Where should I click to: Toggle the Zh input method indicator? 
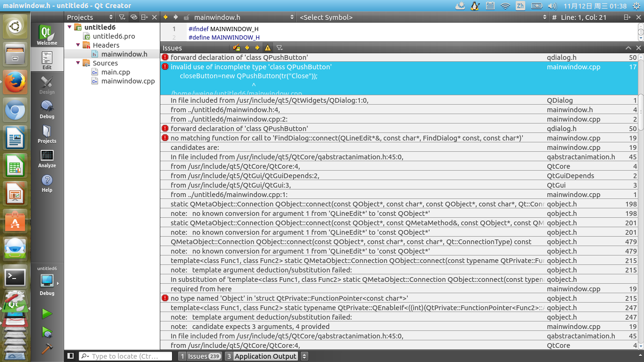click(x=520, y=6)
